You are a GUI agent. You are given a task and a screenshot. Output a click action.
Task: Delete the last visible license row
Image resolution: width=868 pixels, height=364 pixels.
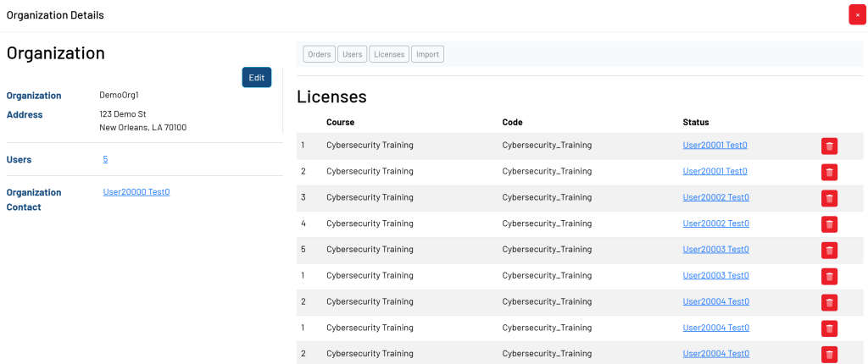point(829,355)
